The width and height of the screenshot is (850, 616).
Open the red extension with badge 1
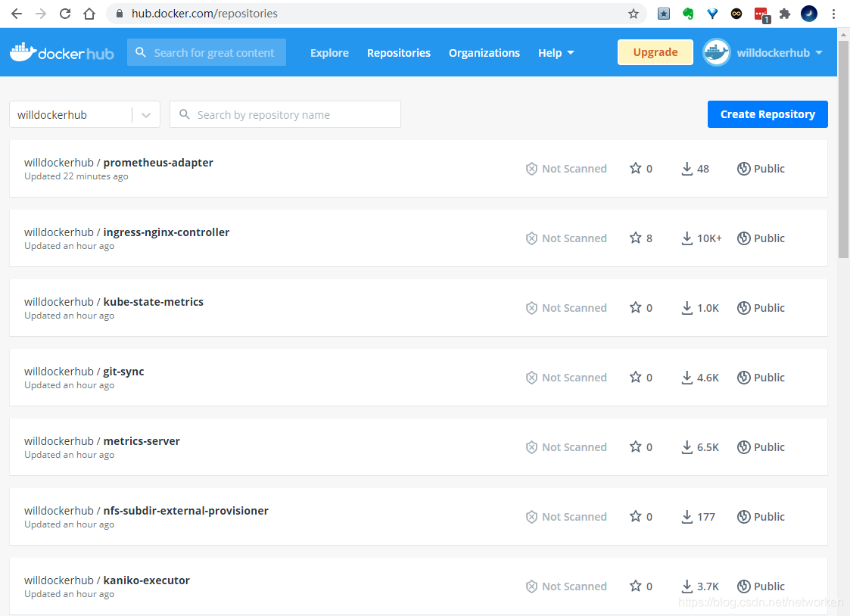(x=761, y=14)
